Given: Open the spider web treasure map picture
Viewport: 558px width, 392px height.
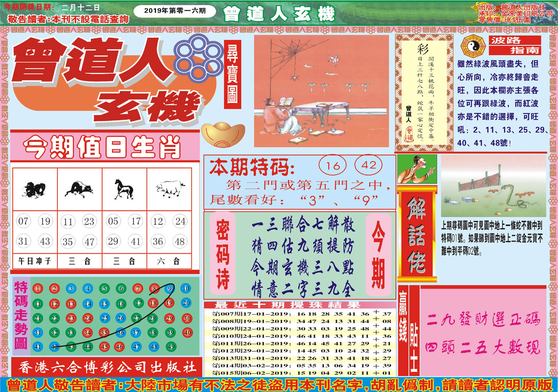Looking at the screenshot, I should tap(321, 91).
